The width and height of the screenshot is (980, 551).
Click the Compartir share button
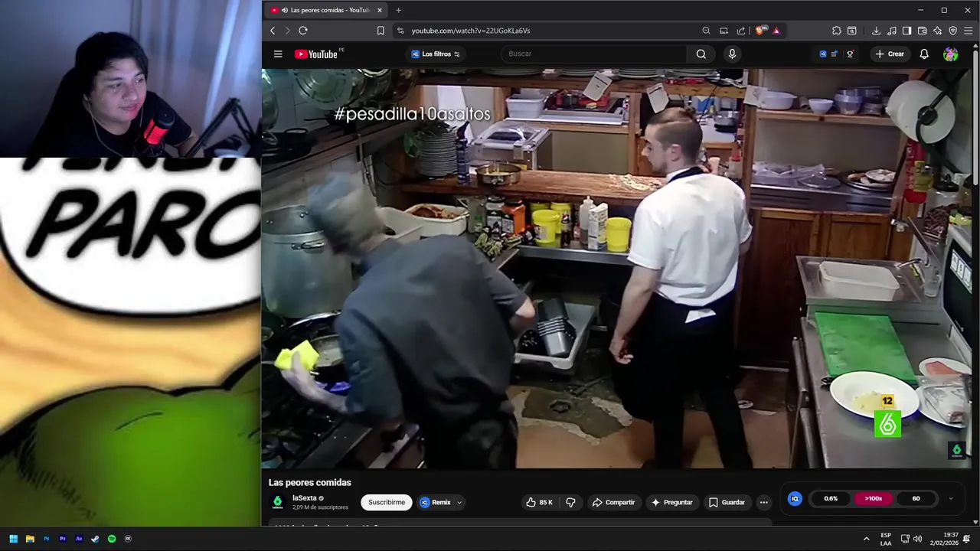coord(613,502)
